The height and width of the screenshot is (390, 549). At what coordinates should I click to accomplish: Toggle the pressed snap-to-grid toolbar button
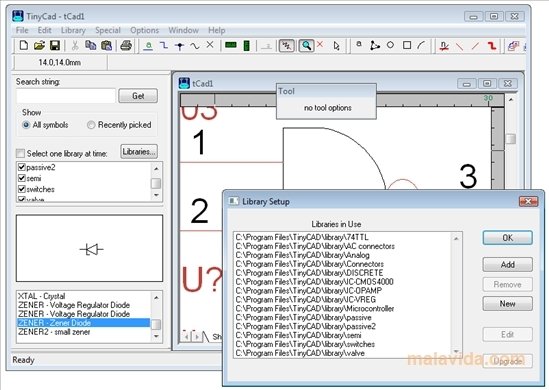click(286, 46)
